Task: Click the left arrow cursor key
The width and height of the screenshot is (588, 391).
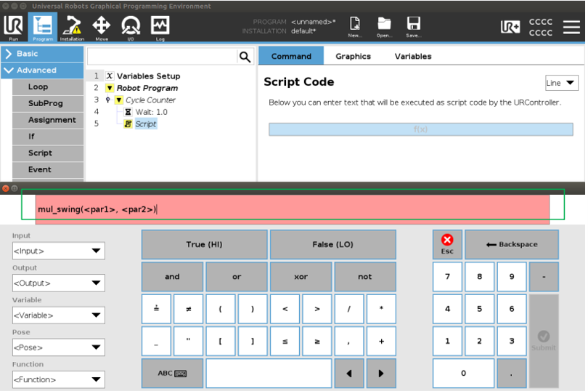Action: [349, 374]
